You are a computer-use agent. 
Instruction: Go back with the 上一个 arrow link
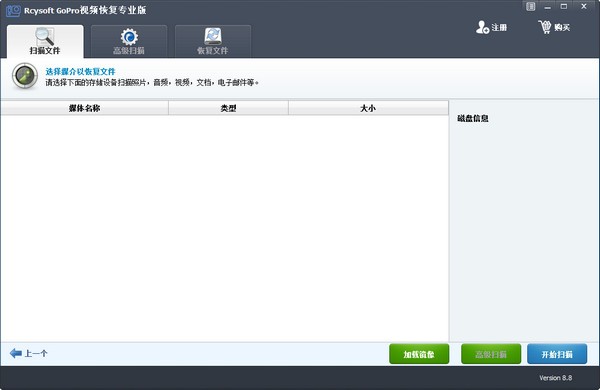pyautogui.click(x=29, y=353)
